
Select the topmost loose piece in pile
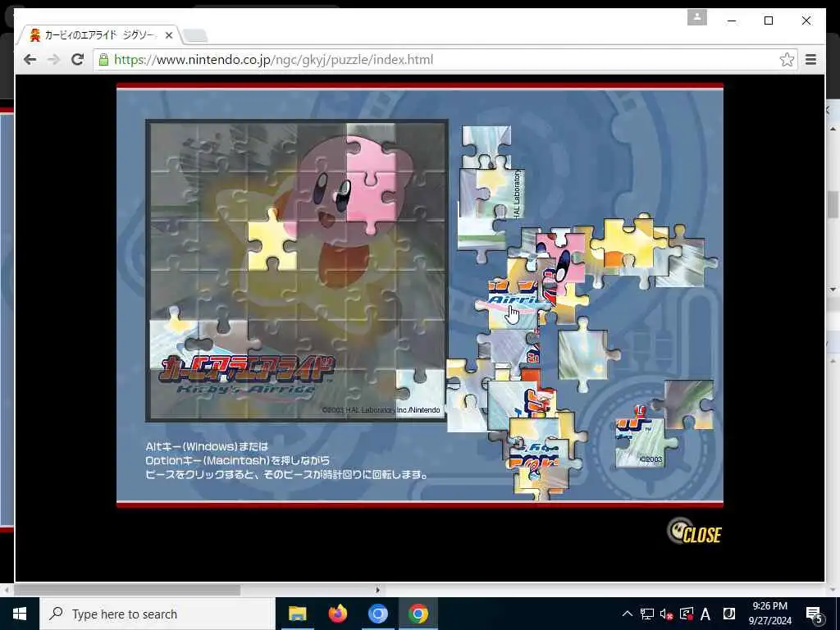(486, 144)
